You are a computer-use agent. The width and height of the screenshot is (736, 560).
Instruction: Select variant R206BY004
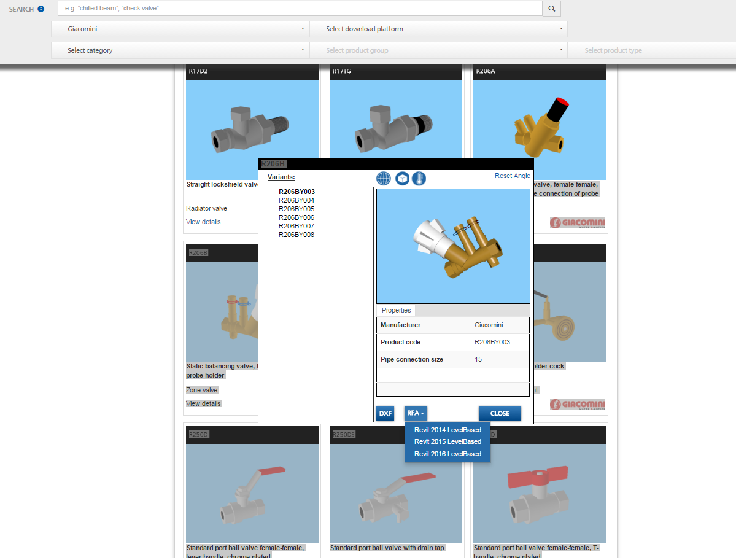tap(296, 200)
